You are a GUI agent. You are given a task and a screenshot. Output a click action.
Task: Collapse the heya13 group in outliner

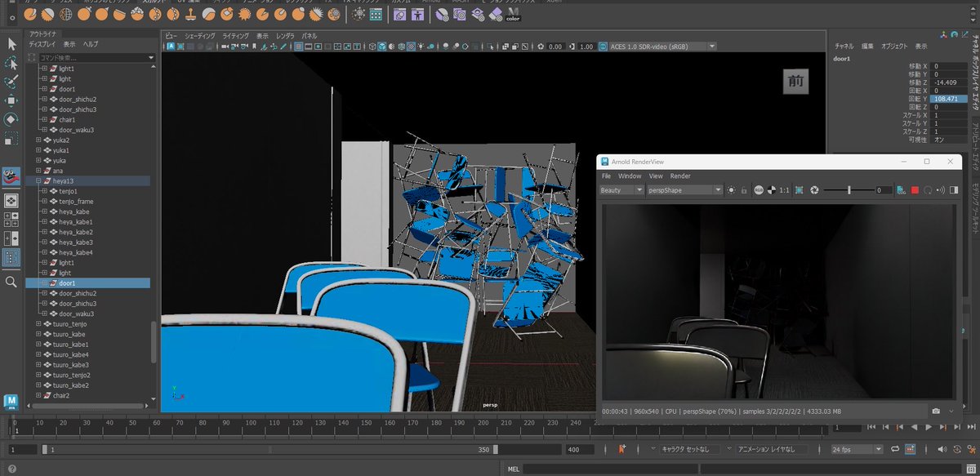[x=38, y=180]
